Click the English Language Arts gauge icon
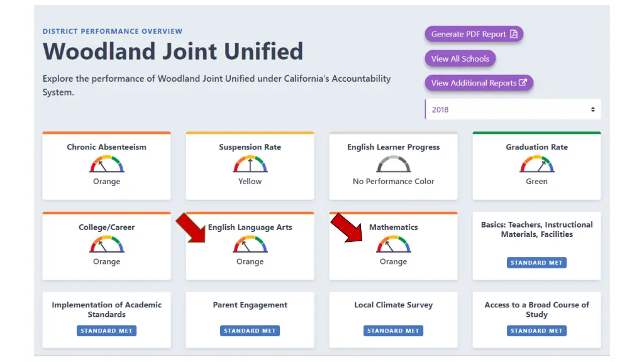 [x=250, y=244]
